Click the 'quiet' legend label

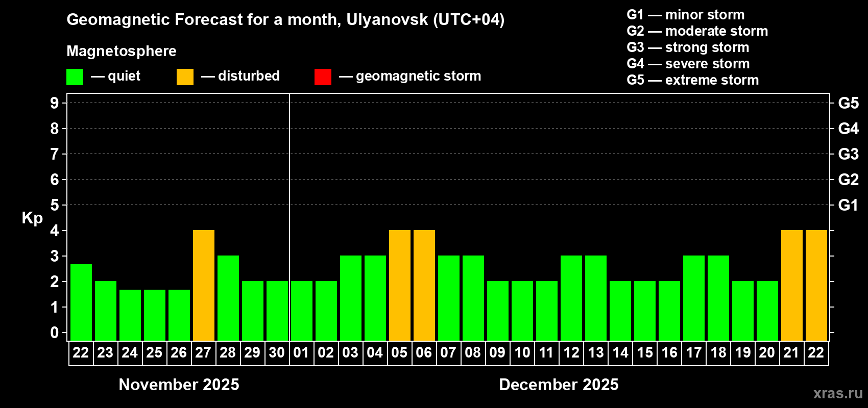[124, 76]
